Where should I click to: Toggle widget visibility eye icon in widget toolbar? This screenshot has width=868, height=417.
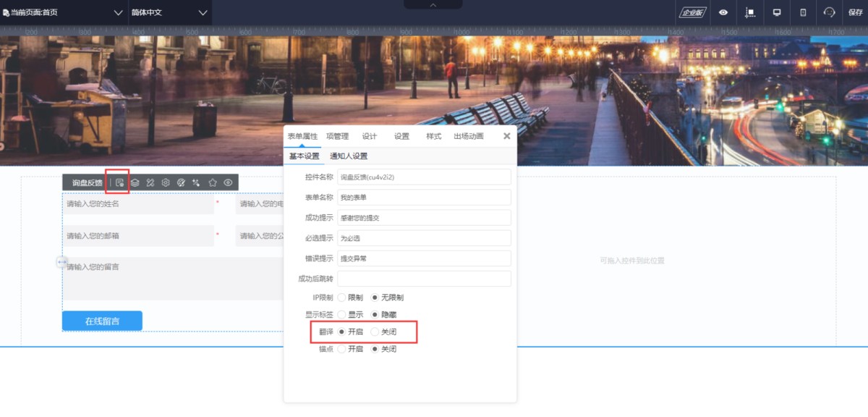[x=228, y=182]
